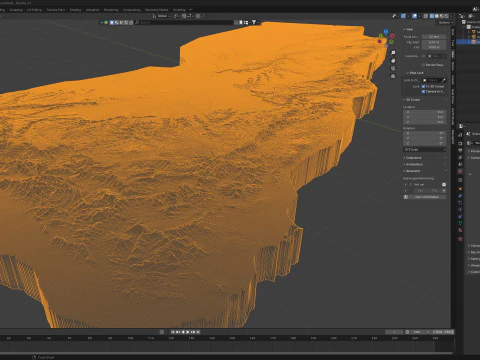Open the filter funnel next to search
The height and width of the screenshot is (360, 480).
click(254, 22)
